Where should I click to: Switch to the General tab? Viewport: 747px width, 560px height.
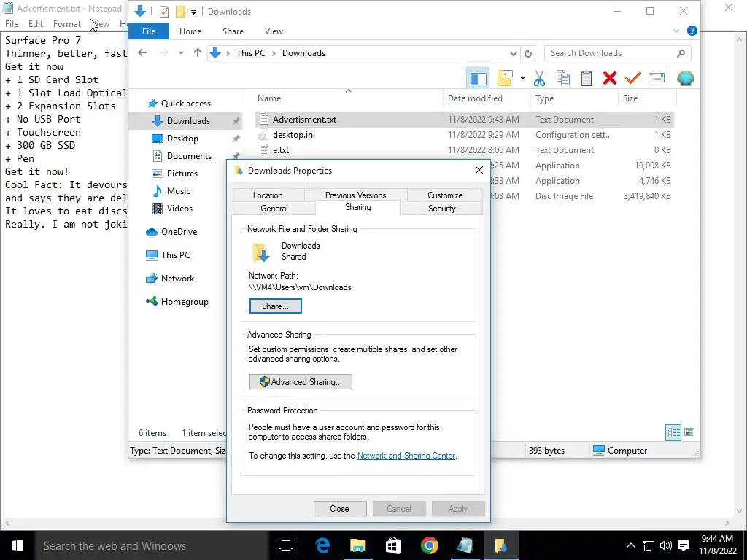(274, 209)
